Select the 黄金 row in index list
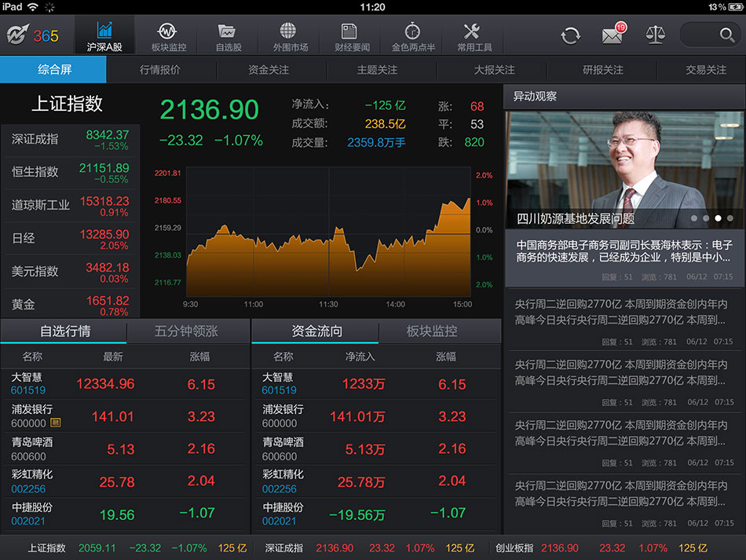Viewport: 746px width, 560px height. [70, 305]
